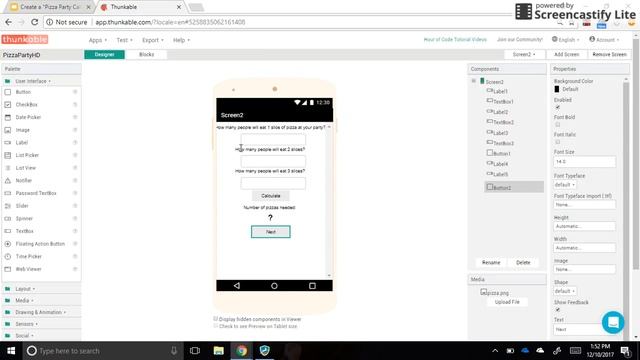Open Hour of Code Tutorial Videos link
Viewport: 640px width, 360px height.
(455, 40)
